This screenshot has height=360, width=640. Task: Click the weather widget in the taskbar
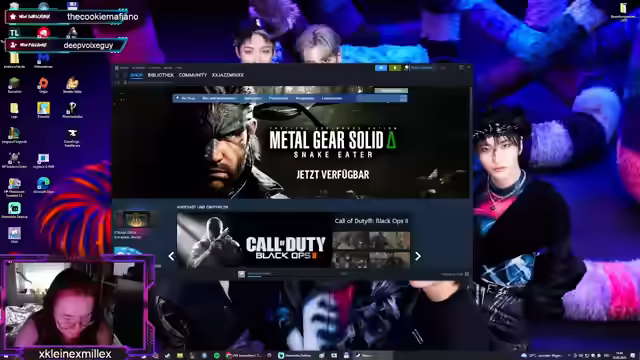point(542,356)
